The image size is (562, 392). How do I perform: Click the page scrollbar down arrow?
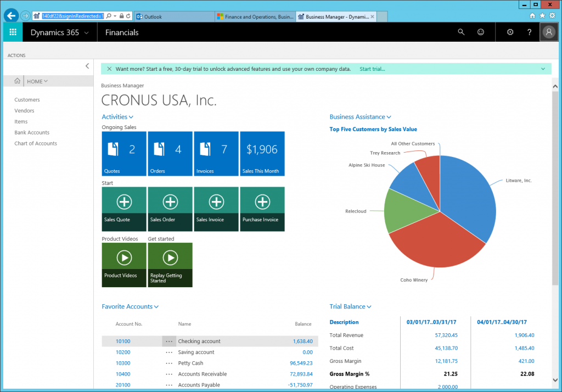tap(555, 380)
